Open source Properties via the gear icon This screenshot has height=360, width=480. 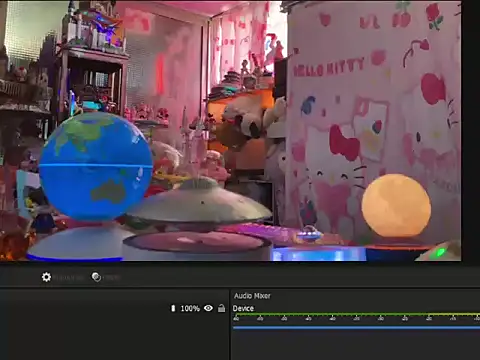point(46,277)
